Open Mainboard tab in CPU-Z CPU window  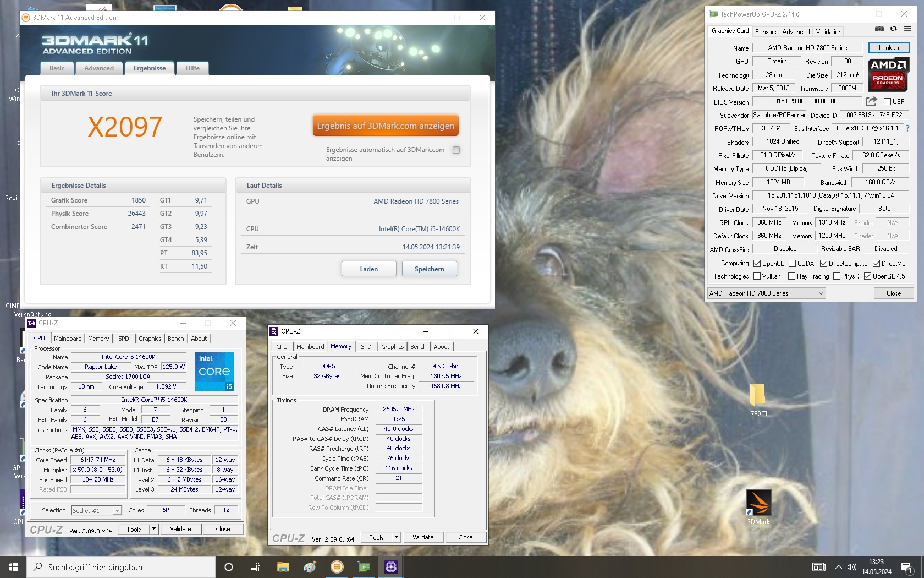pyautogui.click(x=68, y=339)
